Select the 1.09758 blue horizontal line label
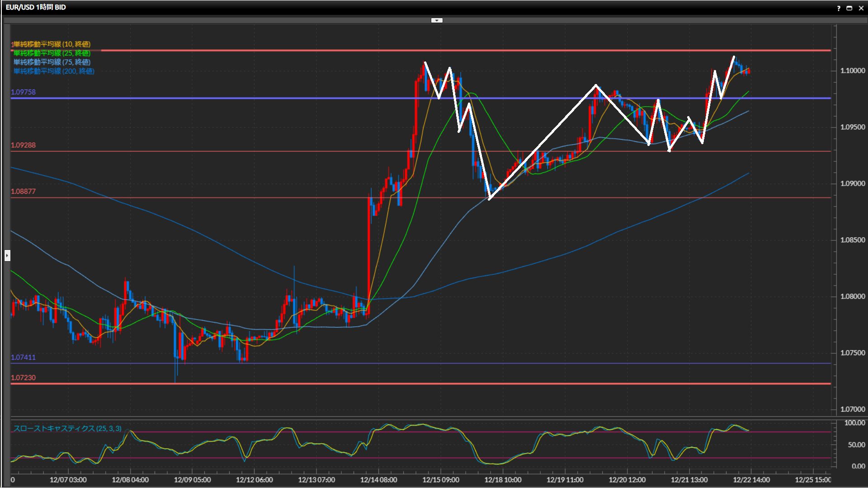Viewport: 868px width, 488px height. 23,92
